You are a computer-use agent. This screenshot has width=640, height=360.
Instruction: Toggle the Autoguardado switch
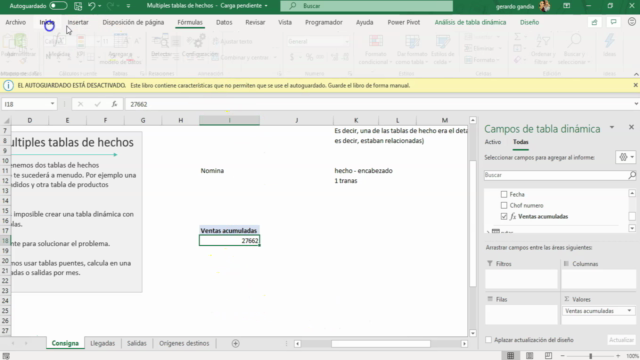coord(58,6)
